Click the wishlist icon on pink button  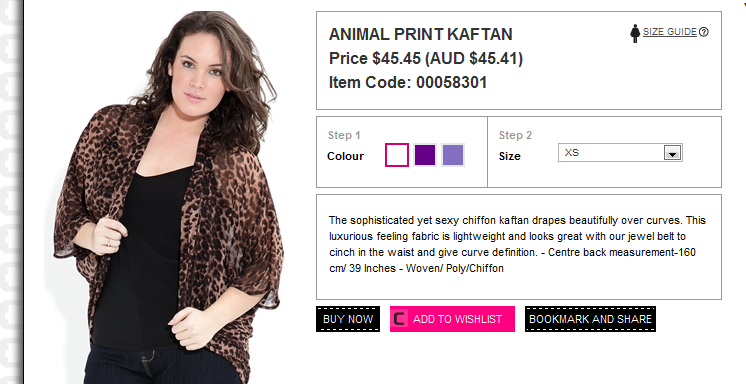(x=399, y=319)
